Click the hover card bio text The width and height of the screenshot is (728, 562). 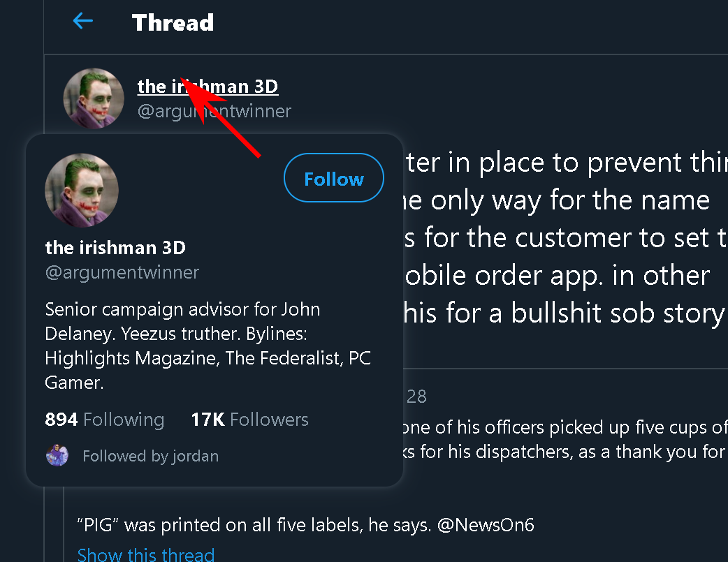(208, 346)
